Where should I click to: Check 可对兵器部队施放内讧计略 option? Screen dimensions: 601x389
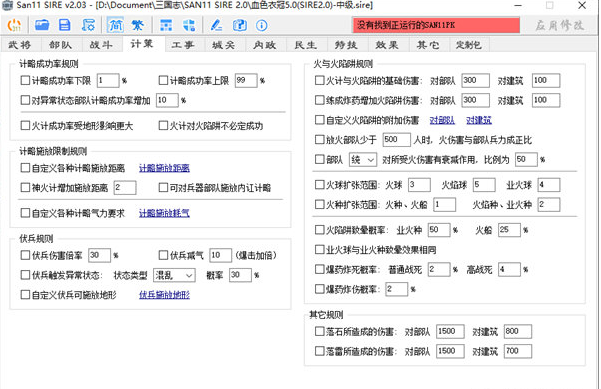click(163, 187)
